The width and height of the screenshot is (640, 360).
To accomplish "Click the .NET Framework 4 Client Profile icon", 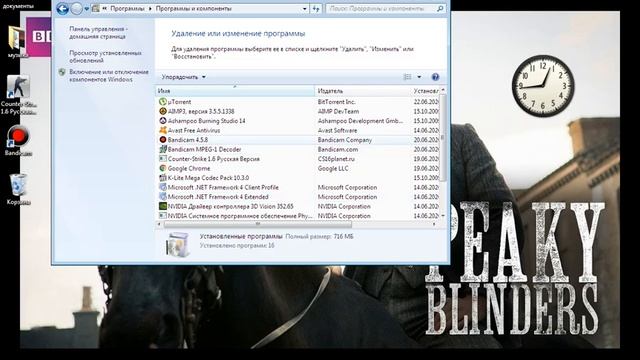I will [162, 187].
